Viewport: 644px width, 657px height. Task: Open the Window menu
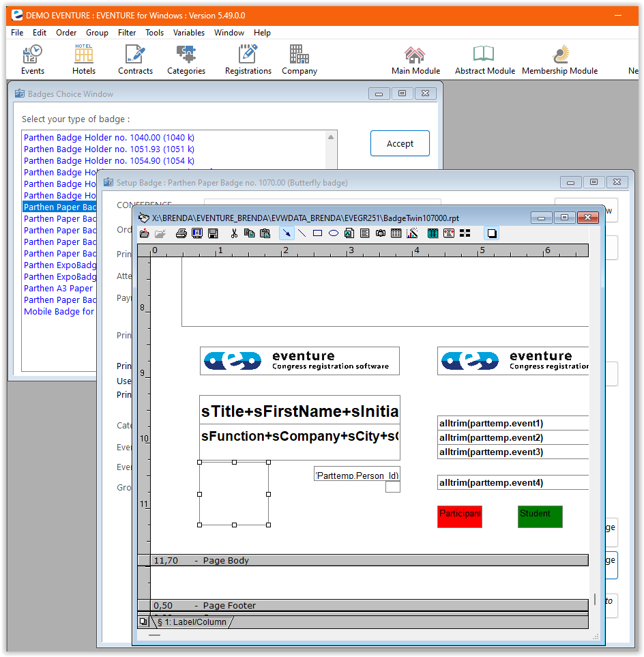(229, 33)
